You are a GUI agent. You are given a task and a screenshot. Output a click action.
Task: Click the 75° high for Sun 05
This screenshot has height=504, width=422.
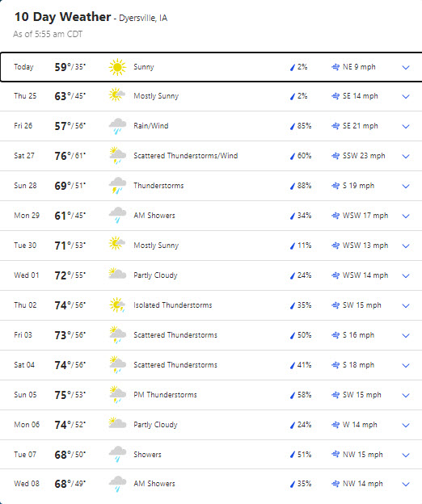pos(63,395)
